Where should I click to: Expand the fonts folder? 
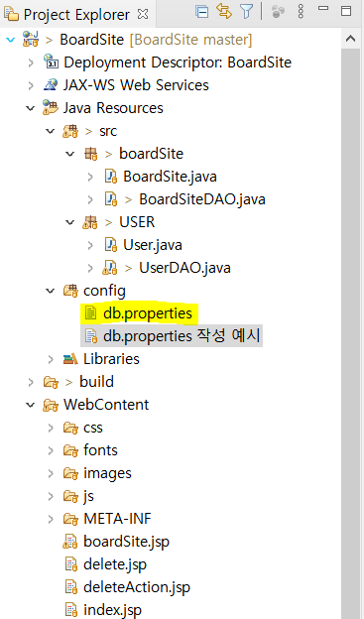(x=51, y=450)
